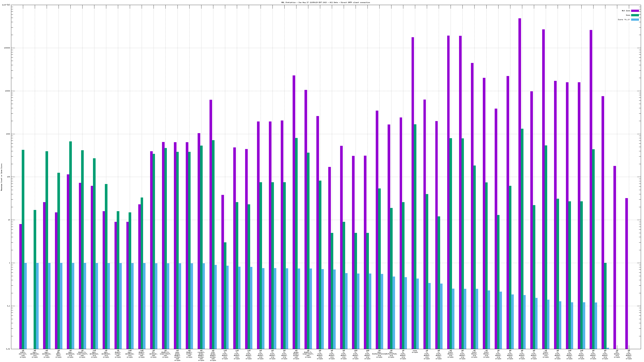Click the RBL Statistics chart title
This screenshot has height=362, width=644.
[x=325, y=2]
